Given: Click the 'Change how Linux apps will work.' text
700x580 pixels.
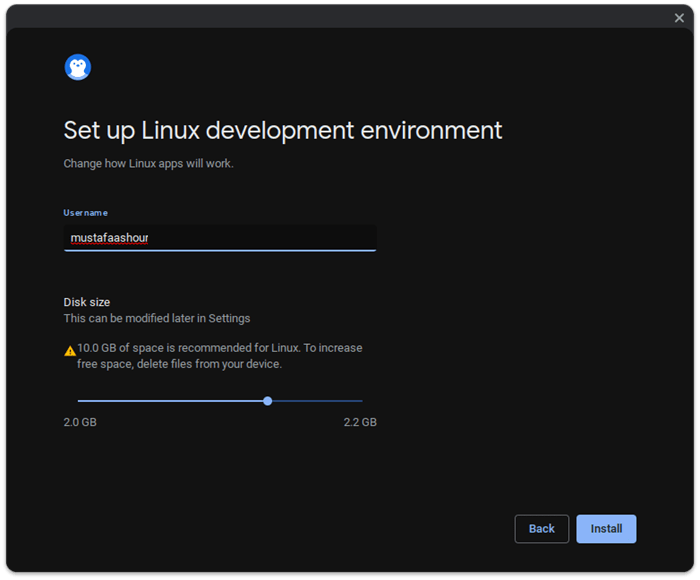Looking at the screenshot, I should pyautogui.click(x=148, y=163).
